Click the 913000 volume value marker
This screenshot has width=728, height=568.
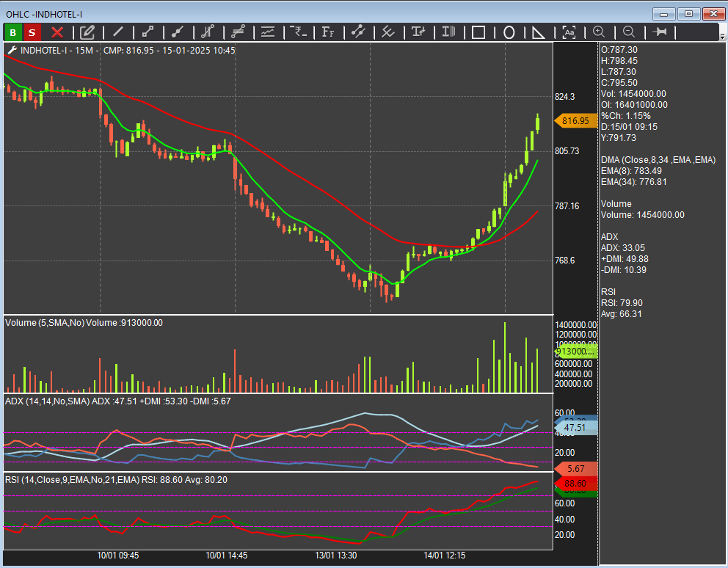point(575,352)
